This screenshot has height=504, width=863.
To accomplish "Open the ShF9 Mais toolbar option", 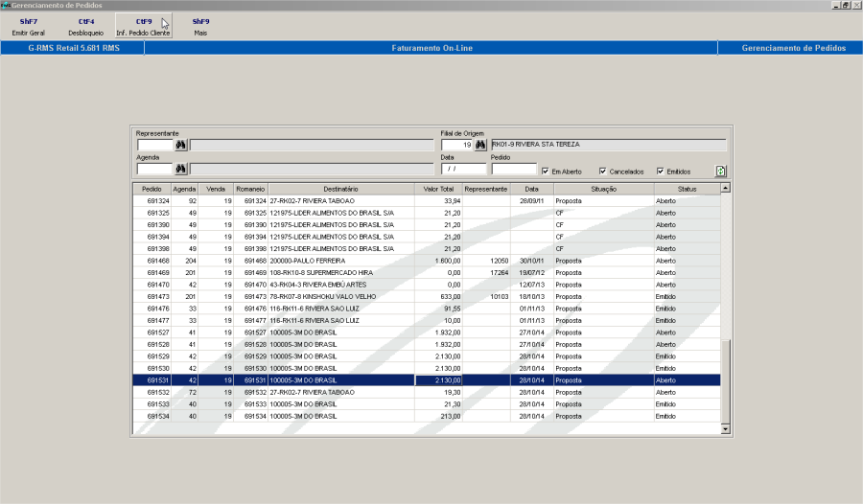I will coord(201,27).
